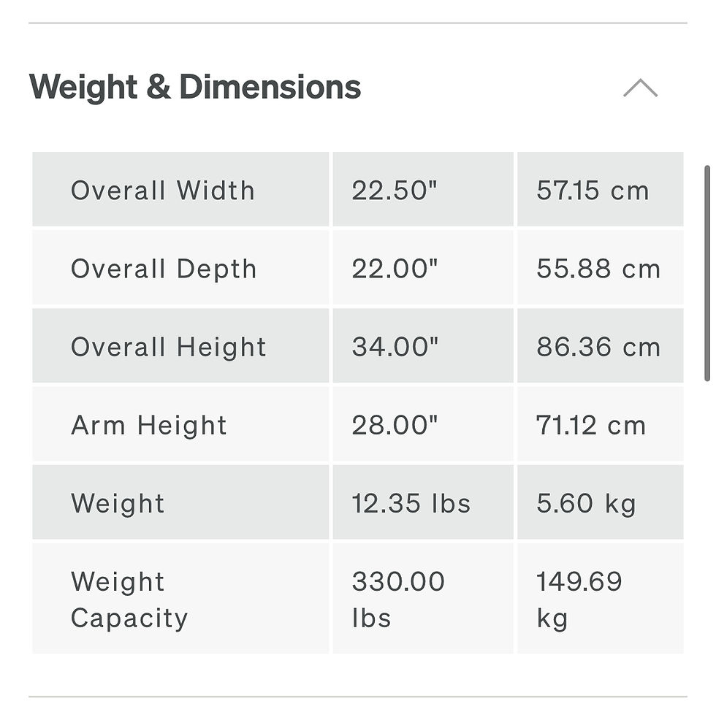The height and width of the screenshot is (728, 716).
Task: Click the Overall Depth label
Action: tap(164, 269)
